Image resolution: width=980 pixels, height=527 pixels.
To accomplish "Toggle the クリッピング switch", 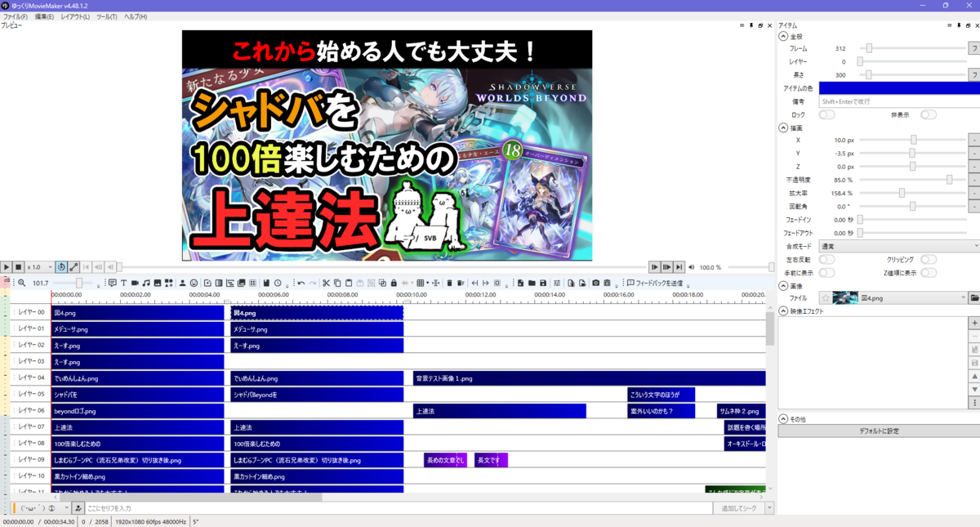I will (x=929, y=259).
